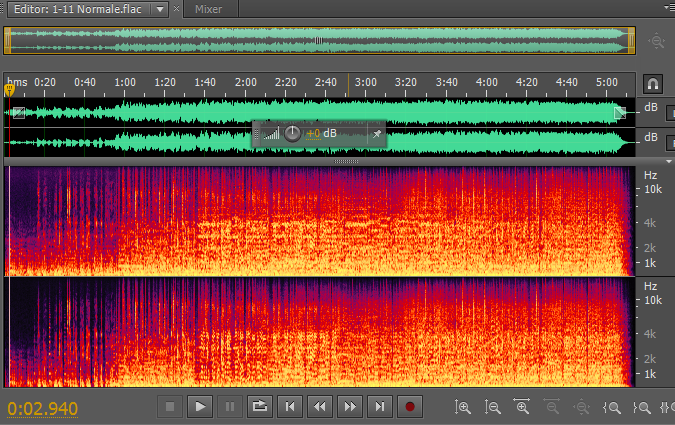The width and height of the screenshot is (675, 425).
Task: Click the Rewind button
Action: click(319, 407)
